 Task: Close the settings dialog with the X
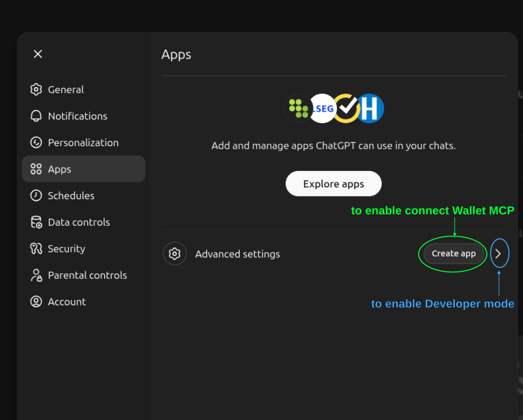click(37, 54)
